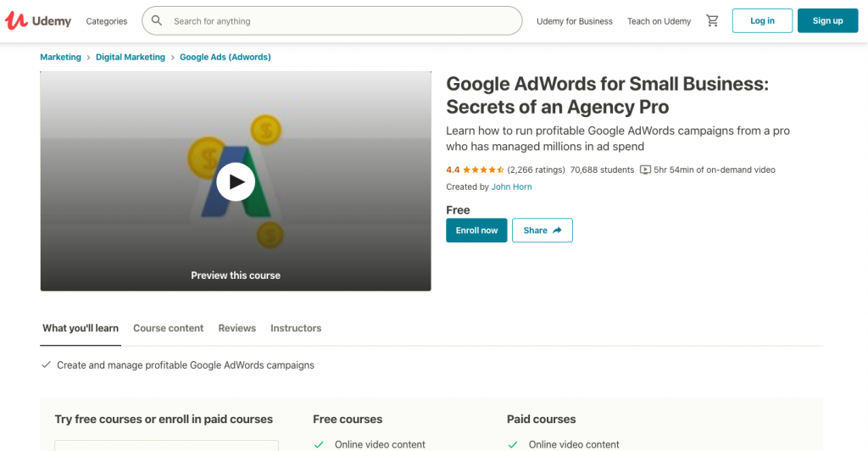Click the search magnifier icon

157,20
